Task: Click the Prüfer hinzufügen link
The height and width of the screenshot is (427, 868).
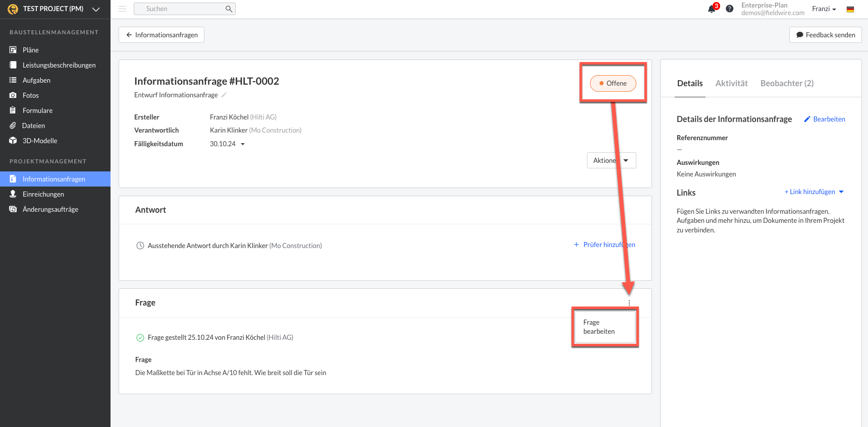Action: tap(604, 245)
